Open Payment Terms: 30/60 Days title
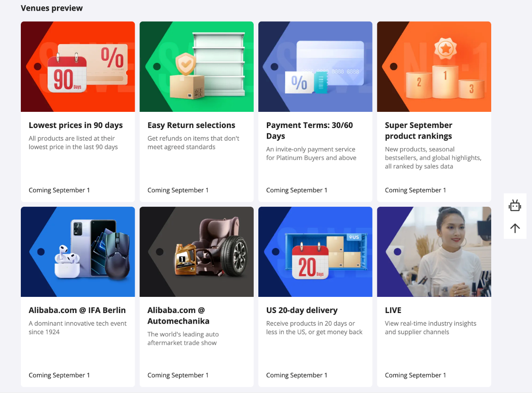 click(x=310, y=131)
